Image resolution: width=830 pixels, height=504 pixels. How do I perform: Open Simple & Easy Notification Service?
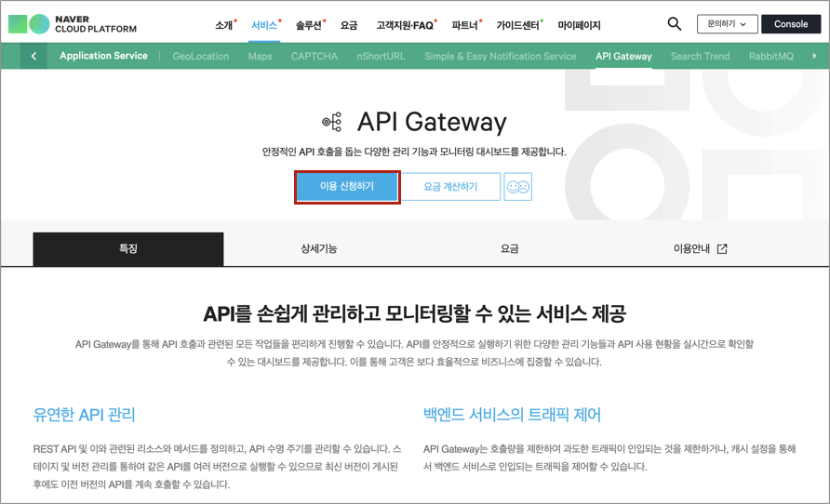[x=501, y=56]
